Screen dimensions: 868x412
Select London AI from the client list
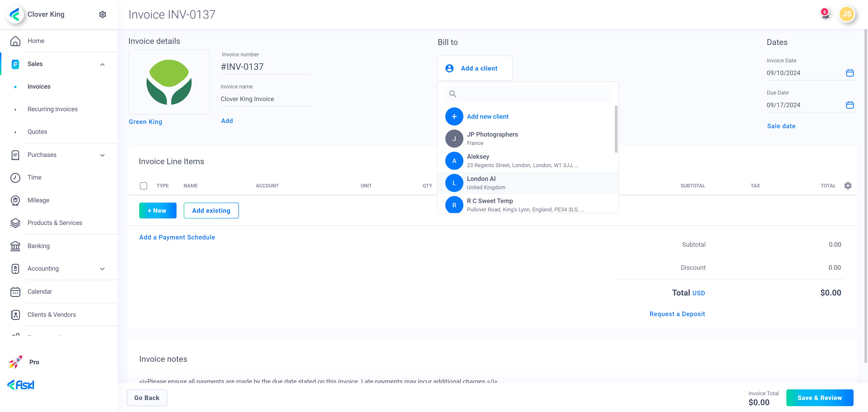pyautogui.click(x=528, y=183)
